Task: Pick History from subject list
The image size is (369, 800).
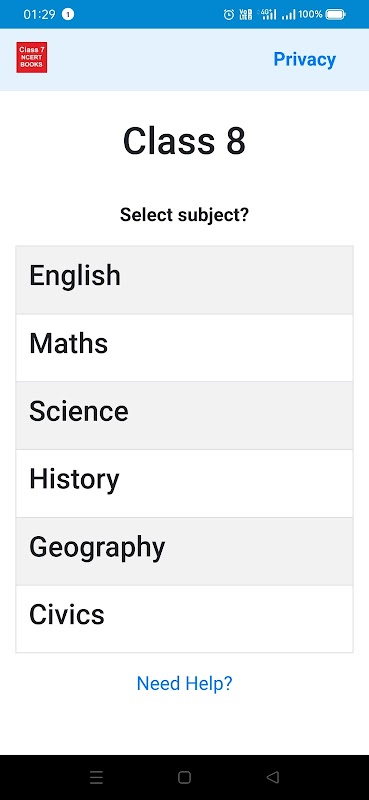Action: [184, 483]
